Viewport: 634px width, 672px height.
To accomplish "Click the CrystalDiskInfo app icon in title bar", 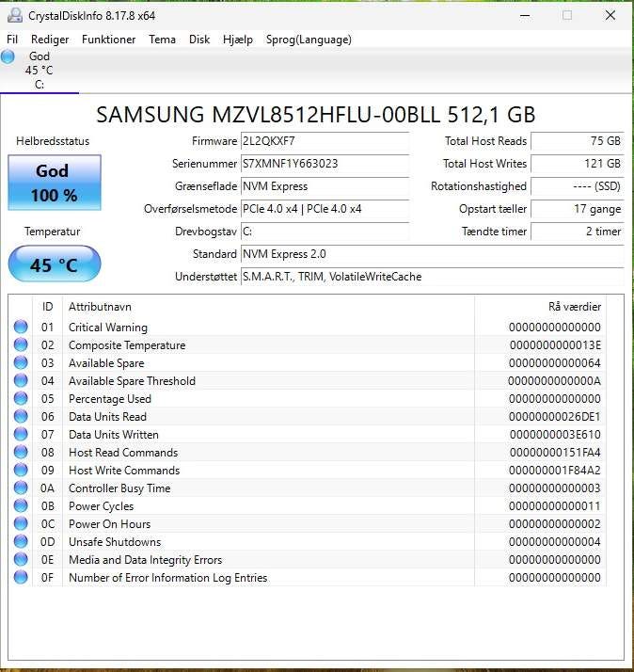I will (14, 15).
